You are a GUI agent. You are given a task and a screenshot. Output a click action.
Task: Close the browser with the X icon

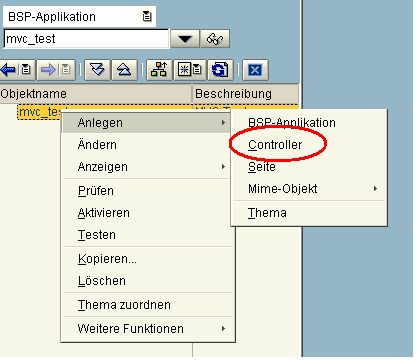255,70
